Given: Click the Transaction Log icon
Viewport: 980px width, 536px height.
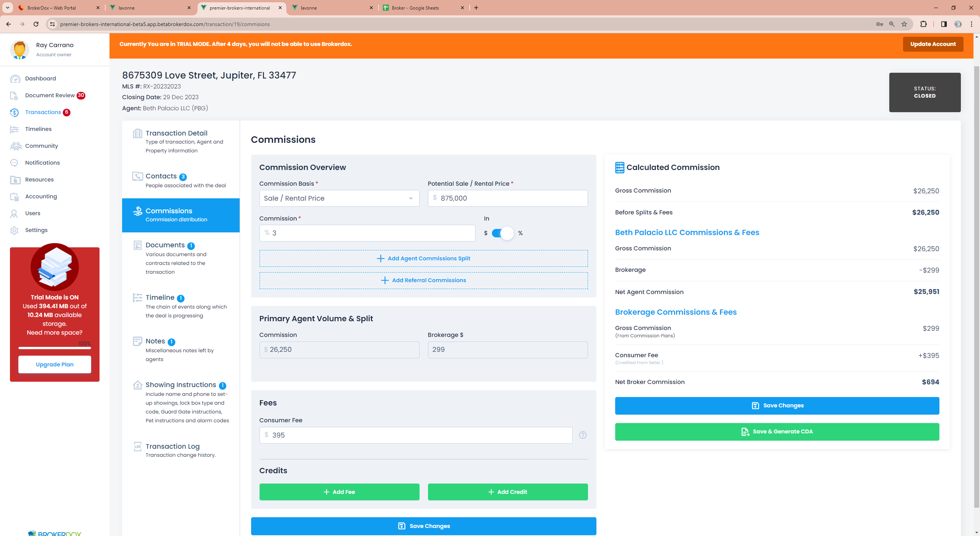Looking at the screenshot, I should [x=137, y=446].
